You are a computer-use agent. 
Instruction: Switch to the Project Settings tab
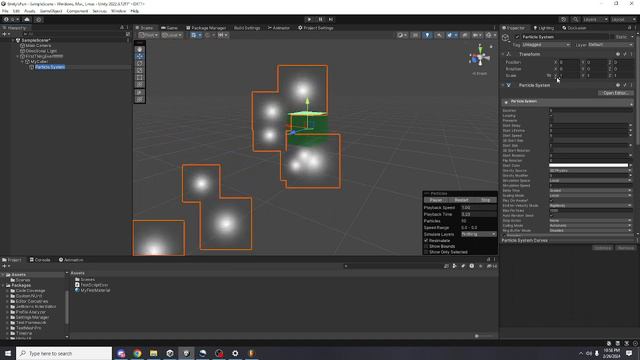click(316, 28)
